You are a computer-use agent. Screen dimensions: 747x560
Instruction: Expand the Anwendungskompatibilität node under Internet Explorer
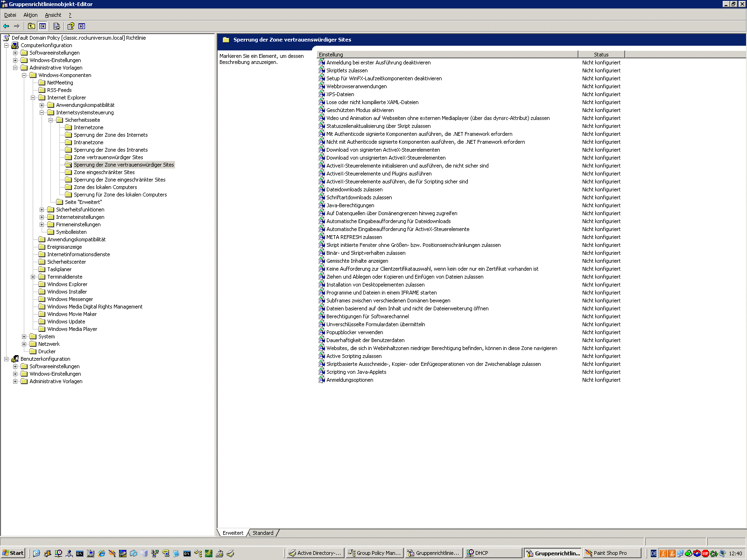tap(42, 105)
